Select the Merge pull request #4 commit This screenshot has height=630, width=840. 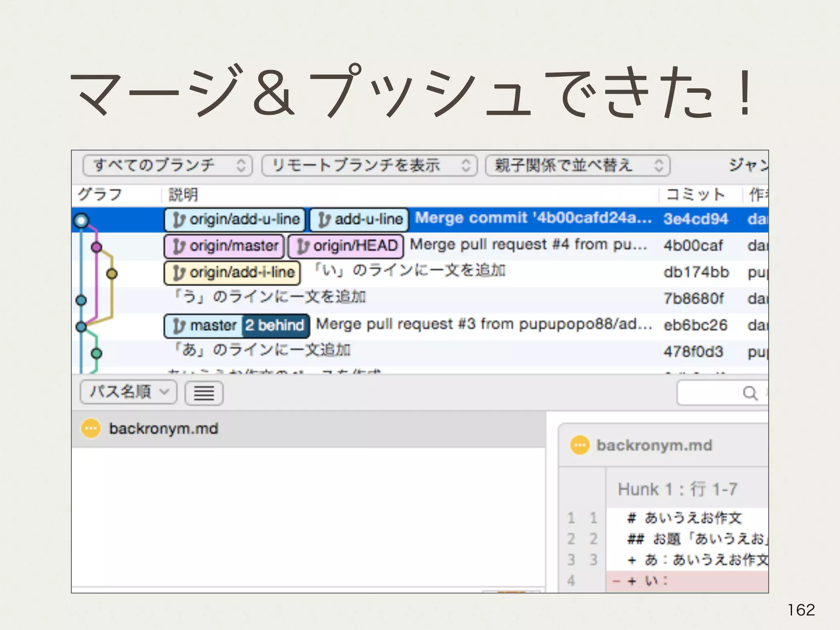coord(528,245)
